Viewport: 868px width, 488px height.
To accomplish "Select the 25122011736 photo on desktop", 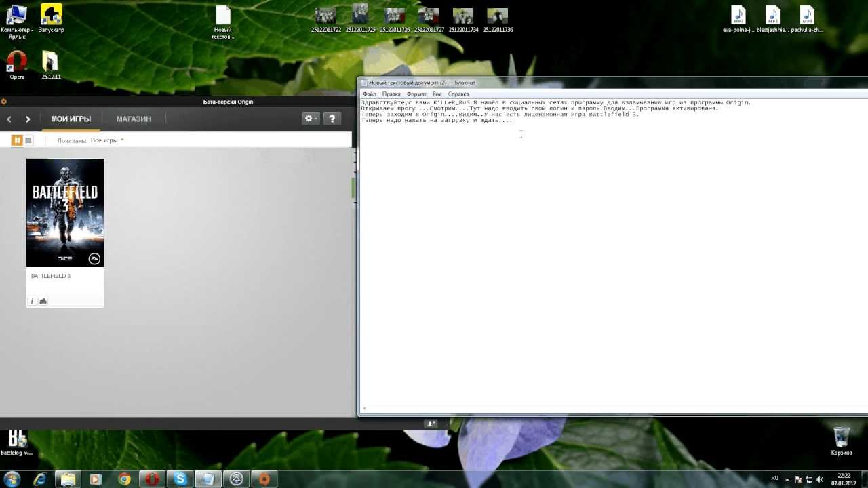I will pos(498,20).
